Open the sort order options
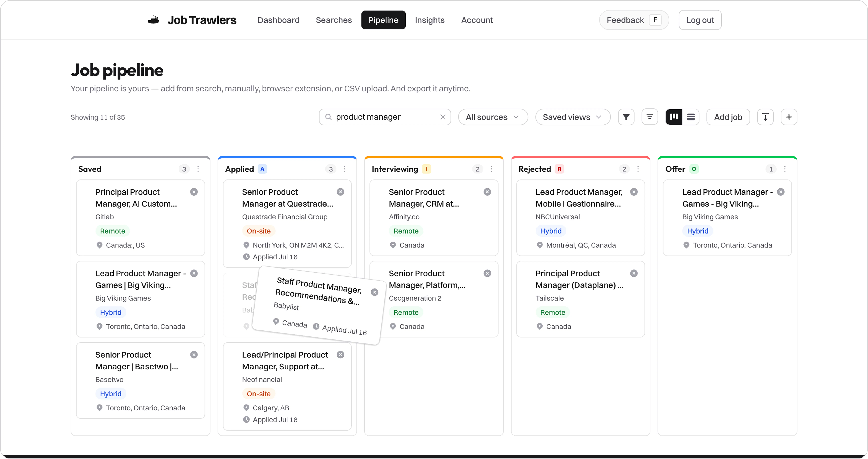868x459 pixels. 650,117
